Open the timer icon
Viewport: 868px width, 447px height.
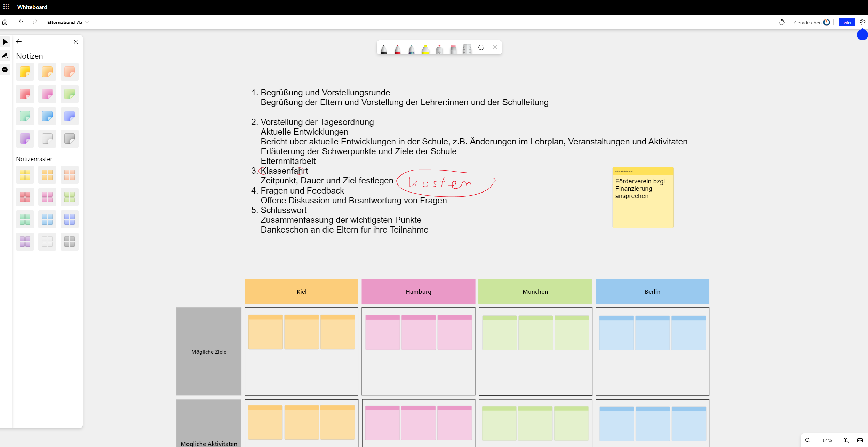pos(782,22)
